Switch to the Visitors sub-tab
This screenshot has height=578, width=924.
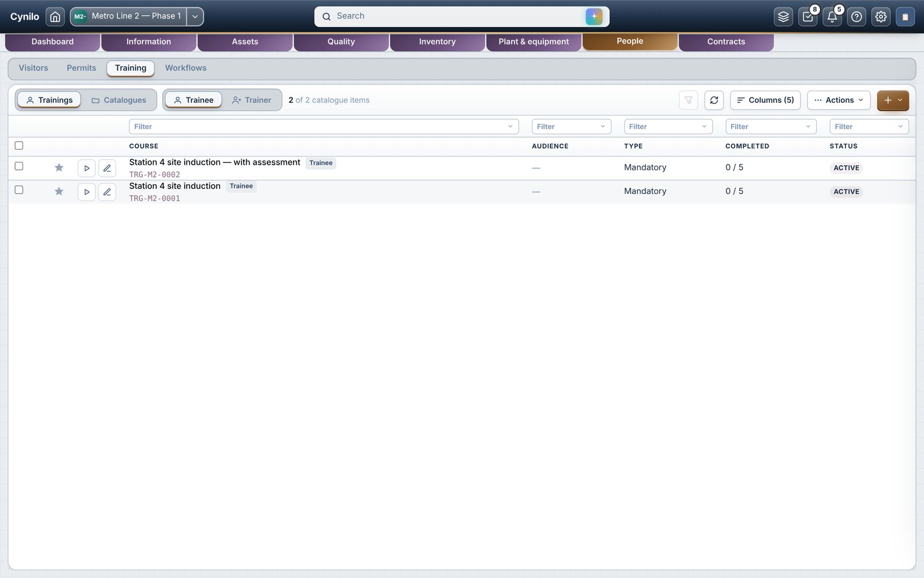tap(33, 68)
